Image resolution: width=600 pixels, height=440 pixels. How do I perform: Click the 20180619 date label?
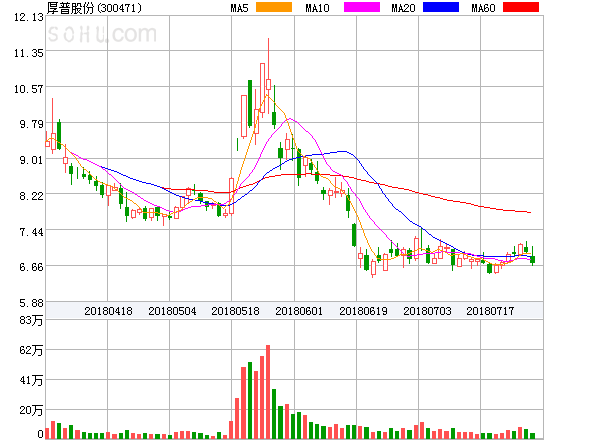point(363,311)
